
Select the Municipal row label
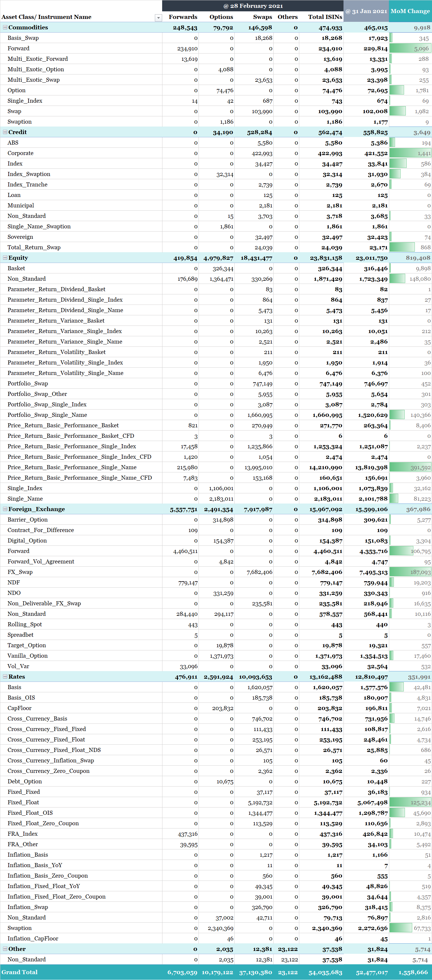(x=21, y=205)
